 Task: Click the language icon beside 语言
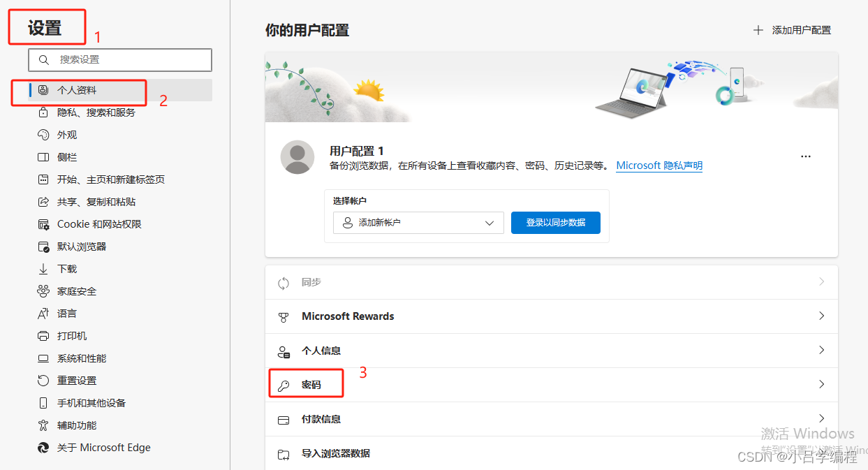pos(43,314)
